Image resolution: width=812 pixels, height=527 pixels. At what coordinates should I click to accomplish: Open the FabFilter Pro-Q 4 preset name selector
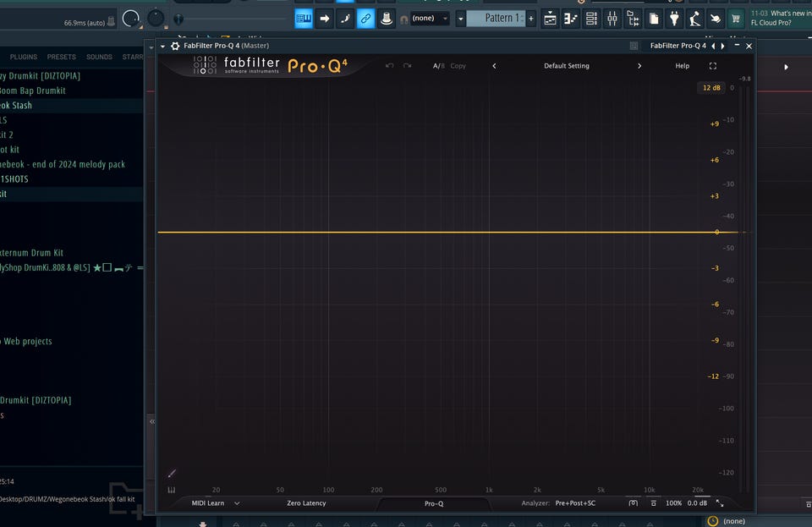click(x=678, y=46)
